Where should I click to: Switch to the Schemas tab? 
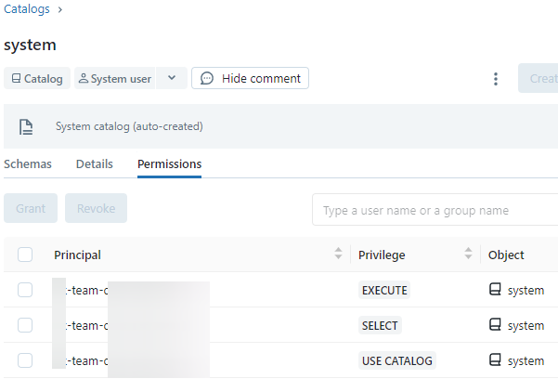(28, 163)
